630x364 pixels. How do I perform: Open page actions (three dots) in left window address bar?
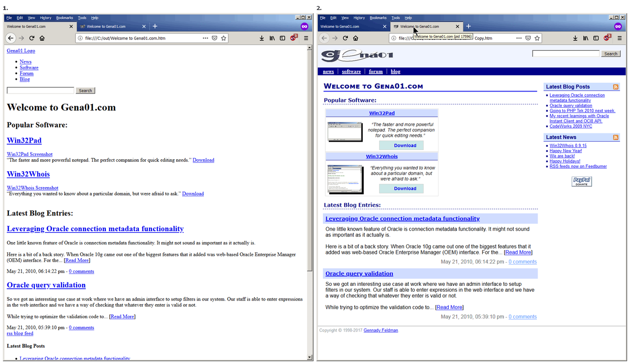tap(206, 38)
